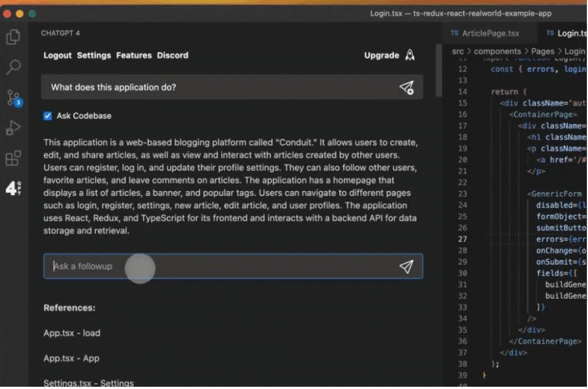The width and height of the screenshot is (588, 389).
Task: Toggle the Ask Codebase checkbox
Action: 48,116
